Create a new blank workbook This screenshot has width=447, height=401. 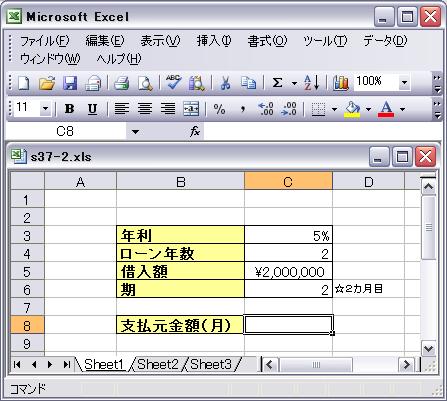(x=24, y=83)
